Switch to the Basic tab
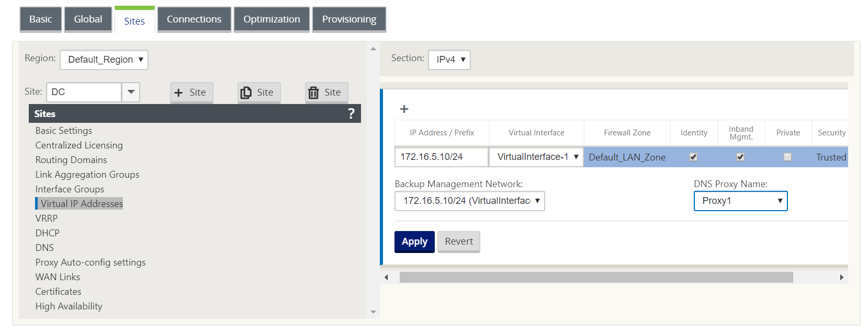The width and height of the screenshot is (868, 334). tap(41, 19)
